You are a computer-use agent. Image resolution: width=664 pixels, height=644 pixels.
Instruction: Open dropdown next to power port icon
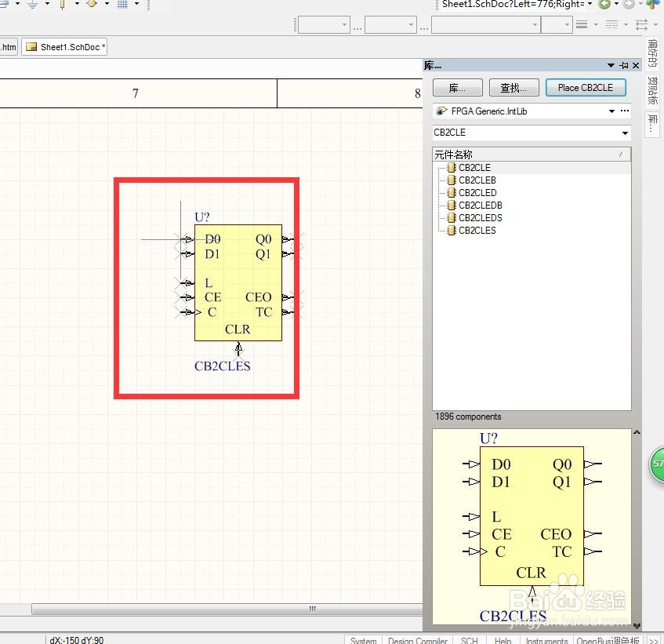[47, 3]
